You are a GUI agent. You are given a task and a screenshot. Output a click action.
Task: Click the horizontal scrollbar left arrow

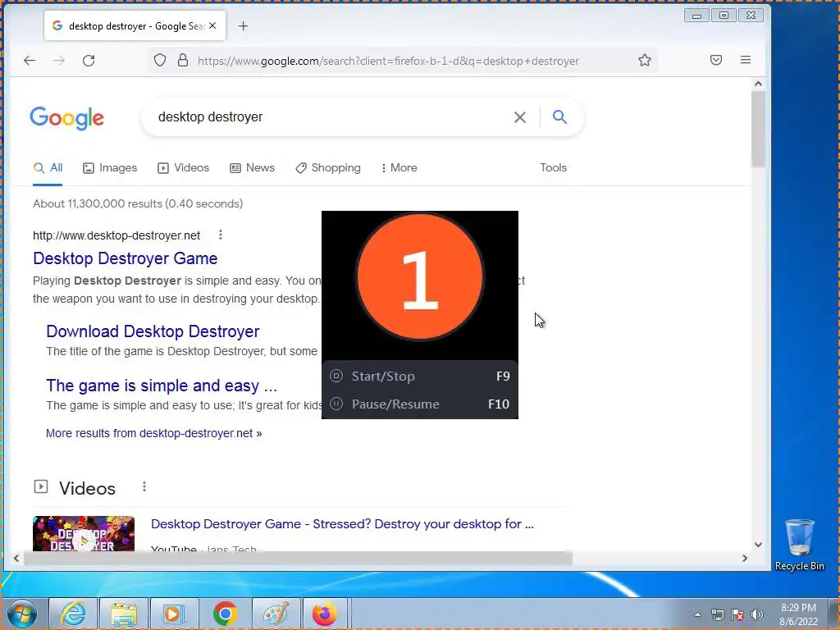pyautogui.click(x=16, y=558)
